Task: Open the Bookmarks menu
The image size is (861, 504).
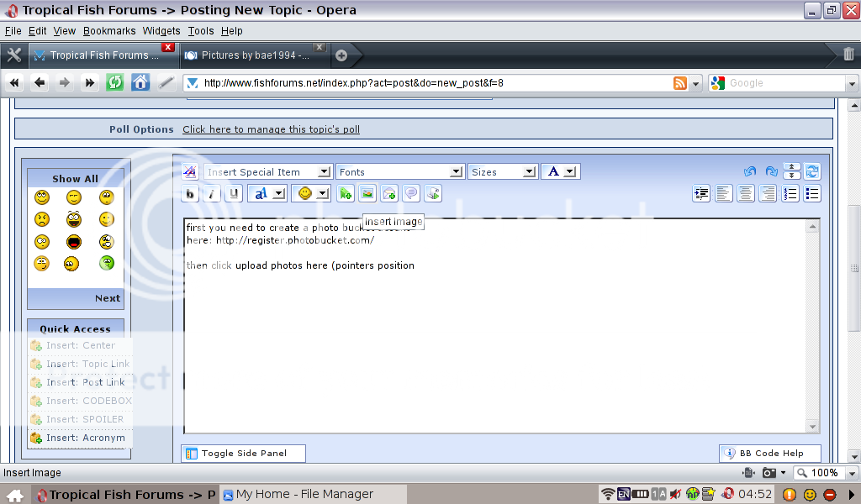Action: click(x=109, y=31)
